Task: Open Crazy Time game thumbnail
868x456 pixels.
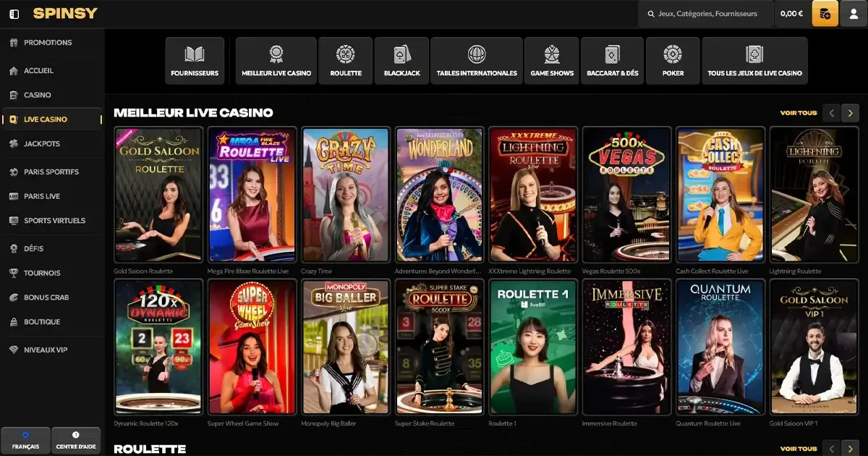Action: point(346,195)
